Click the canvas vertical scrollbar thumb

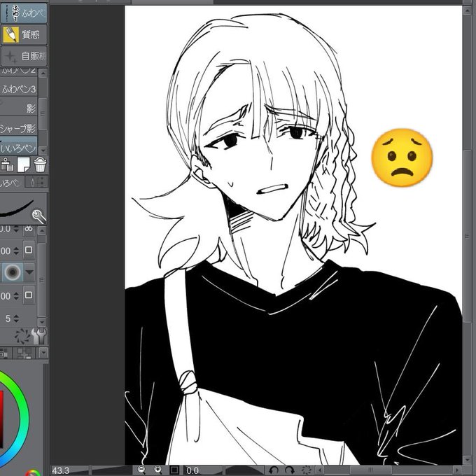point(467,236)
